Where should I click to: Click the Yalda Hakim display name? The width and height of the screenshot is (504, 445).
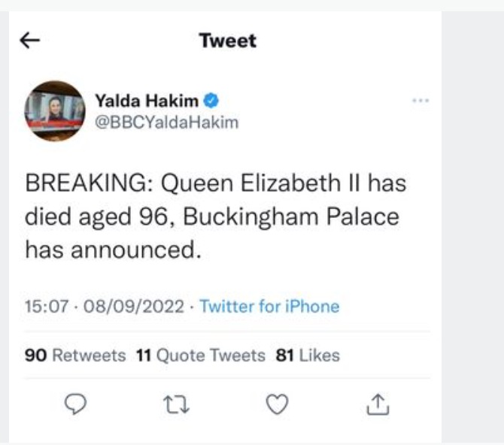[148, 101]
